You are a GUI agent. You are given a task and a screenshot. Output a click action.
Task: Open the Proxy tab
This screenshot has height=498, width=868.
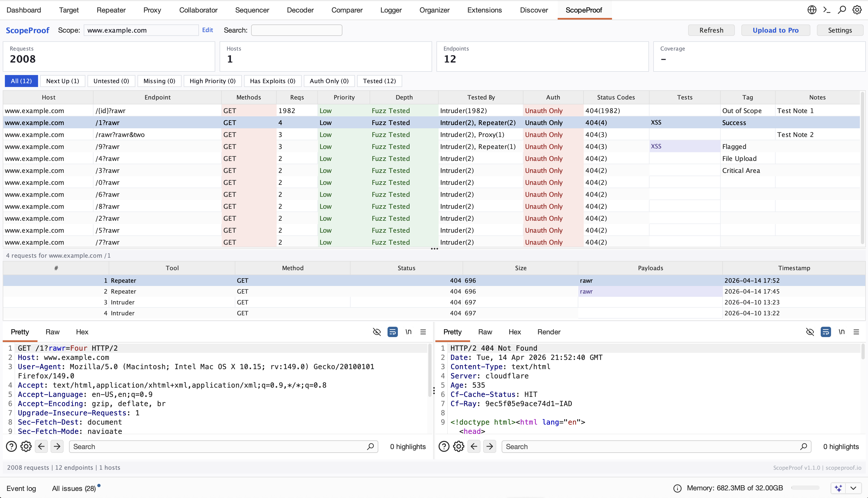[152, 10]
